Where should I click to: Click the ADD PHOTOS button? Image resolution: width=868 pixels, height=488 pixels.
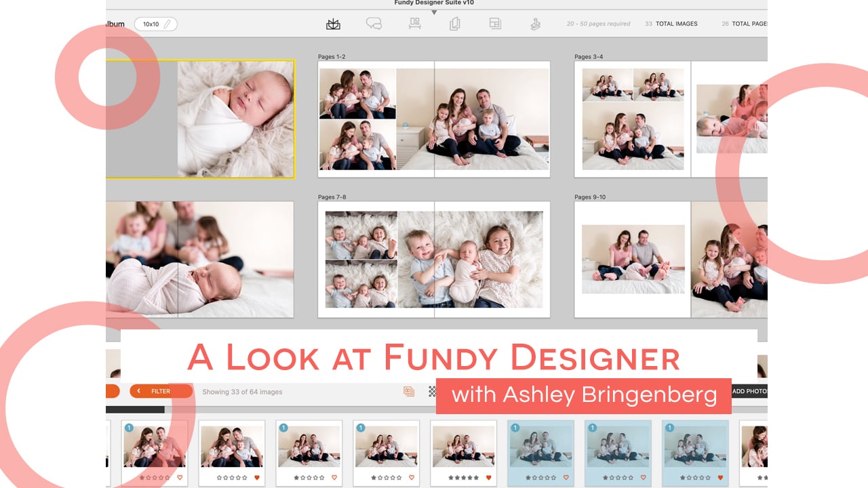(749, 391)
